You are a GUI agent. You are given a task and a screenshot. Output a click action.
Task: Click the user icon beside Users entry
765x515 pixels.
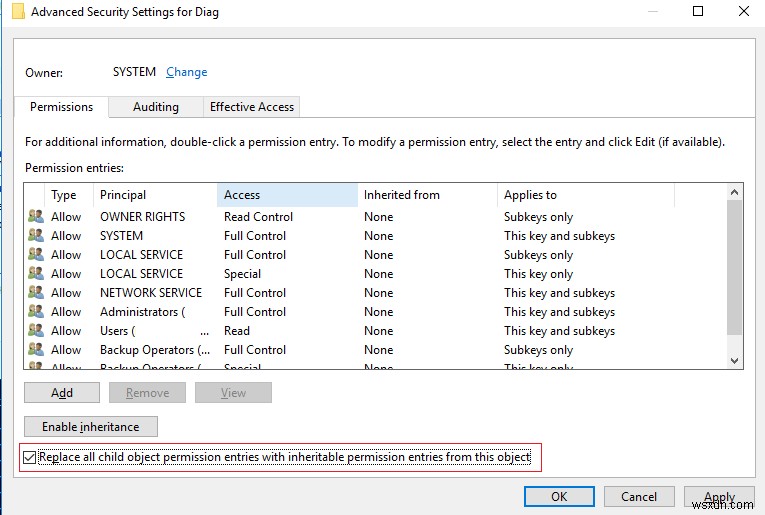(x=36, y=331)
